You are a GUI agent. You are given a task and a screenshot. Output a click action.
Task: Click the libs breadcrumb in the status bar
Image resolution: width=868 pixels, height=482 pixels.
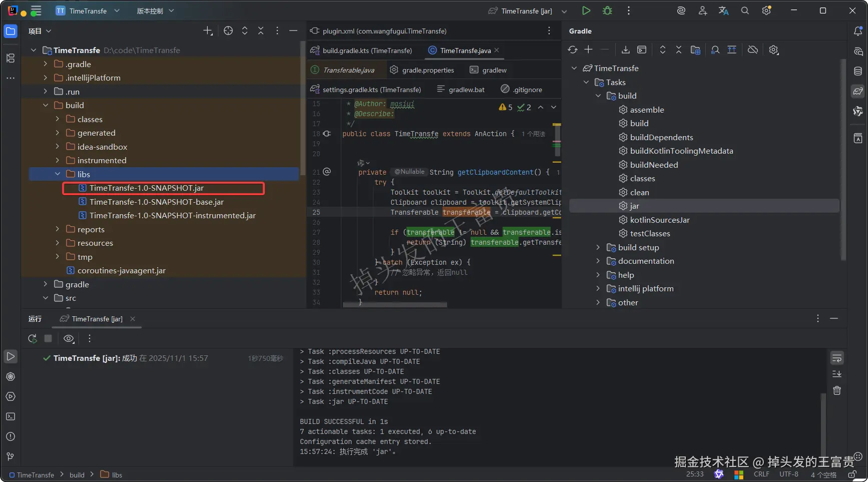[117, 475]
